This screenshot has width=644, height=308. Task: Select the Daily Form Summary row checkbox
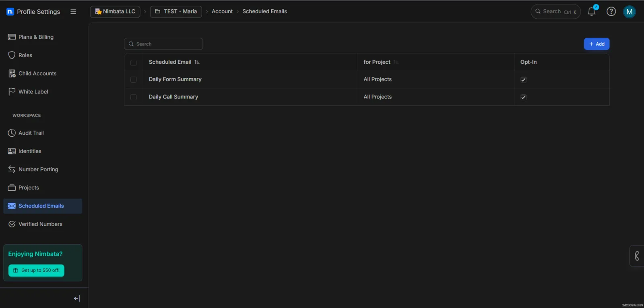(134, 80)
